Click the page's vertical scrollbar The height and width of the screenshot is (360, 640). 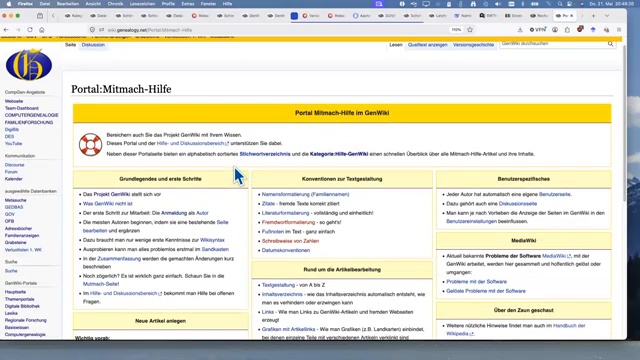pos(624,122)
